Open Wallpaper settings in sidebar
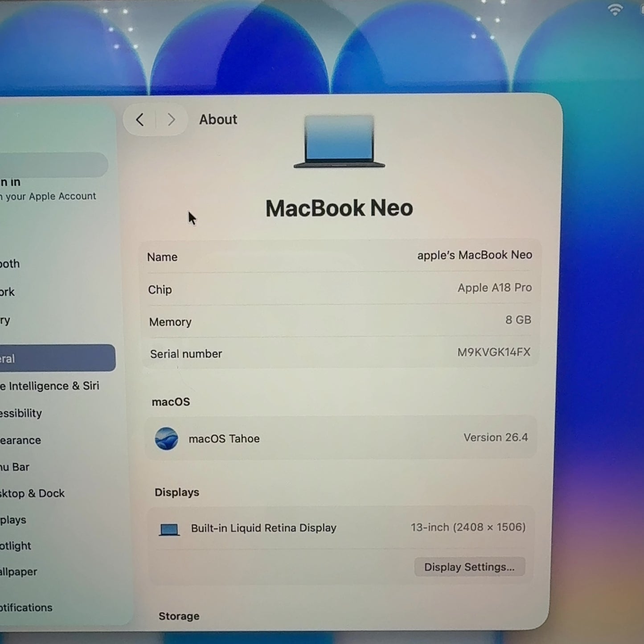Image resolution: width=644 pixels, height=644 pixels. tap(19, 572)
